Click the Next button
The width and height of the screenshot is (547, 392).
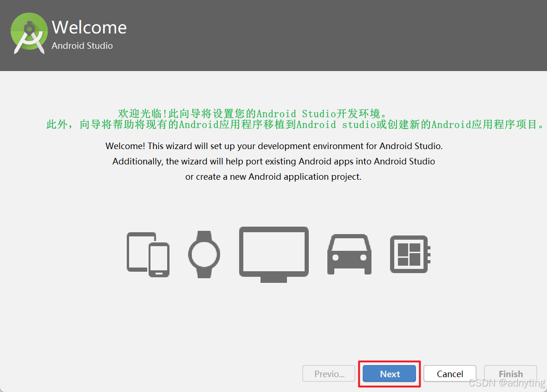point(389,374)
